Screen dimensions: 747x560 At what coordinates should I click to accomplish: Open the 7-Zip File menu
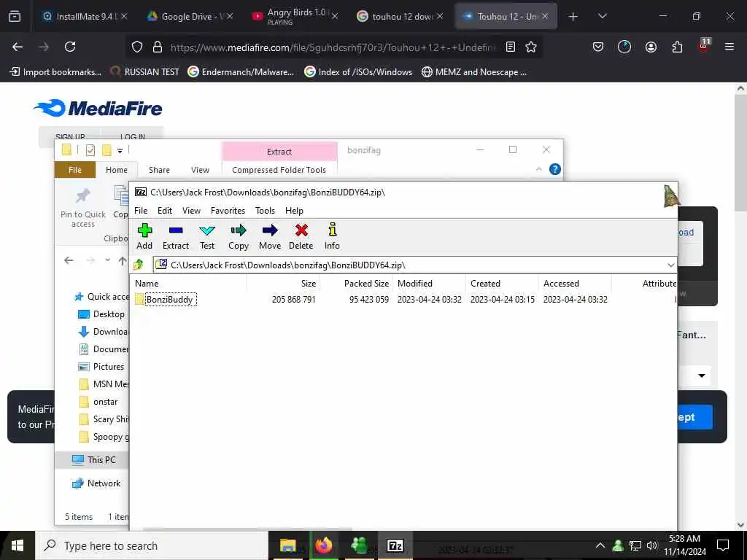pyautogui.click(x=141, y=211)
